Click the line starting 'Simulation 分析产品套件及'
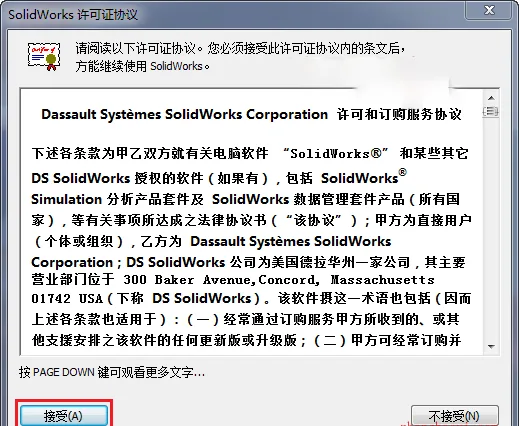Screen dimensions: 519x426 (x=245, y=199)
